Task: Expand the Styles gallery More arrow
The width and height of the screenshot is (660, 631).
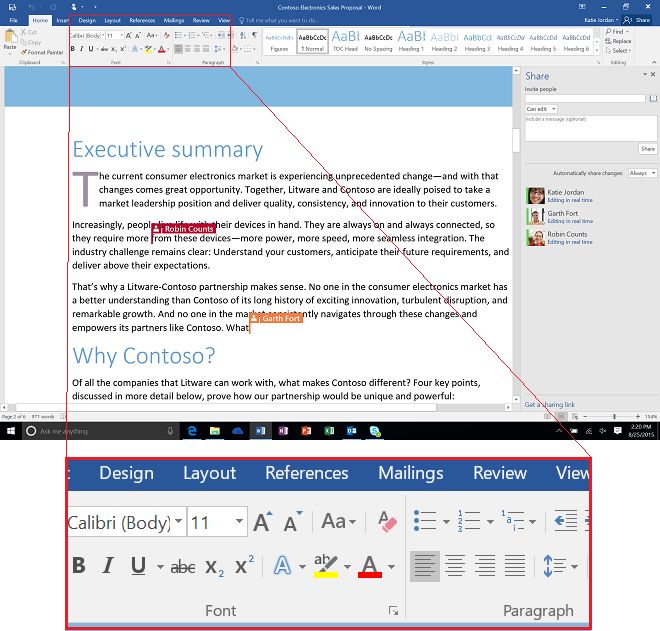Action: [x=597, y=51]
